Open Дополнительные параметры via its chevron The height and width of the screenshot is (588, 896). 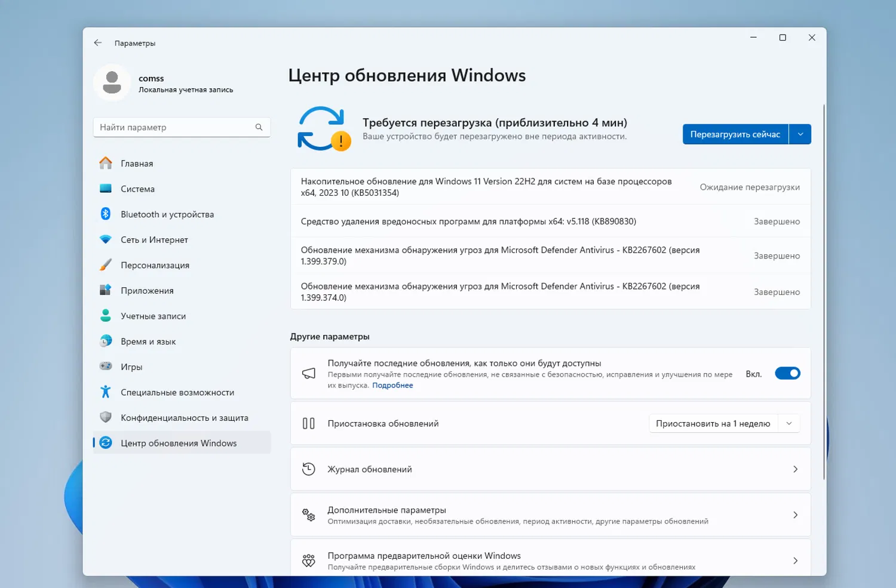(795, 515)
